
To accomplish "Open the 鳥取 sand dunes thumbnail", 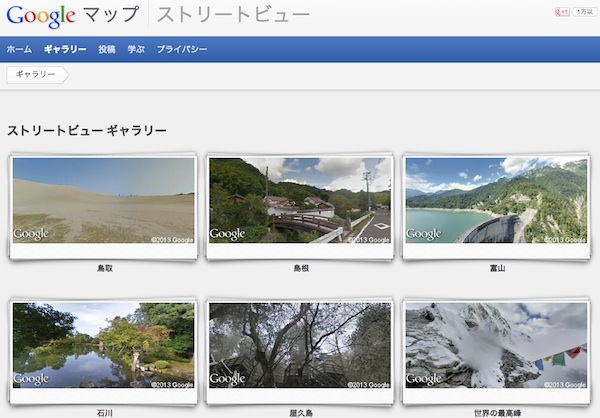I will (x=104, y=201).
